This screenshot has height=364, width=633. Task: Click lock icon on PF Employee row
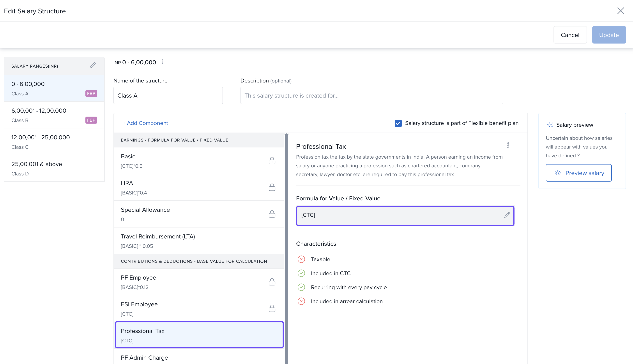coord(272,282)
